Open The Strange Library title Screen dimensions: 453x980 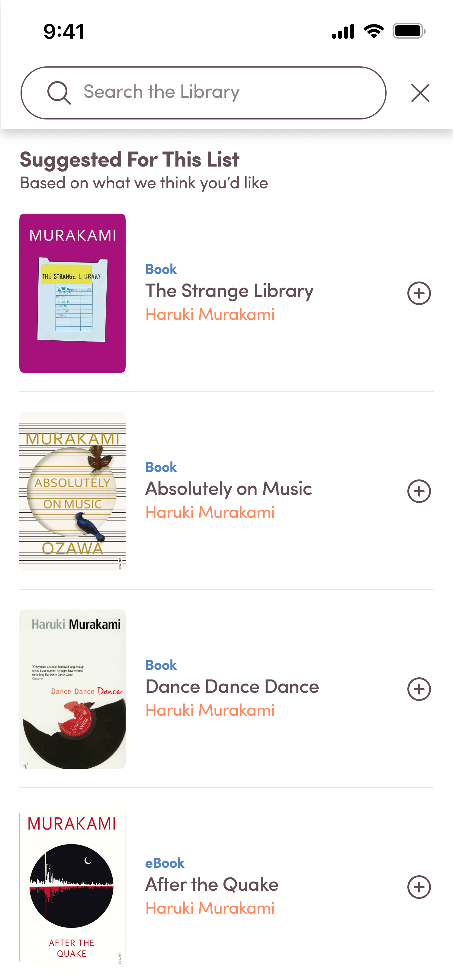tap(229, 291)
